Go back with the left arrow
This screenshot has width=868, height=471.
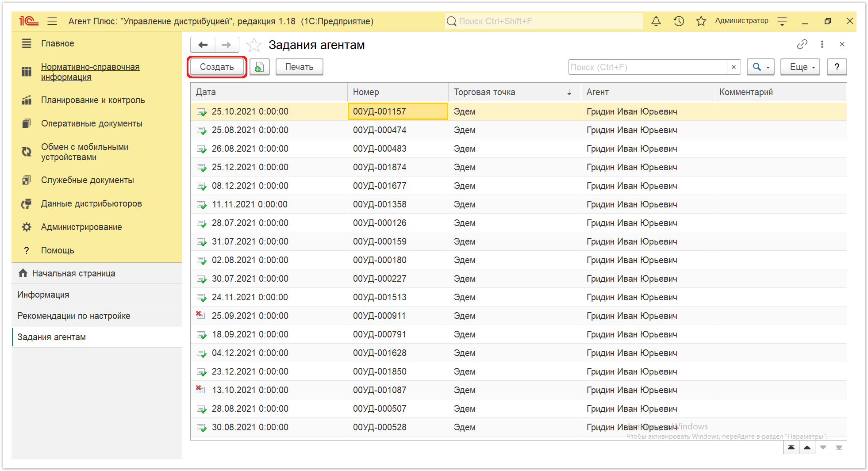pyautogui.click(x=203, y=45)
